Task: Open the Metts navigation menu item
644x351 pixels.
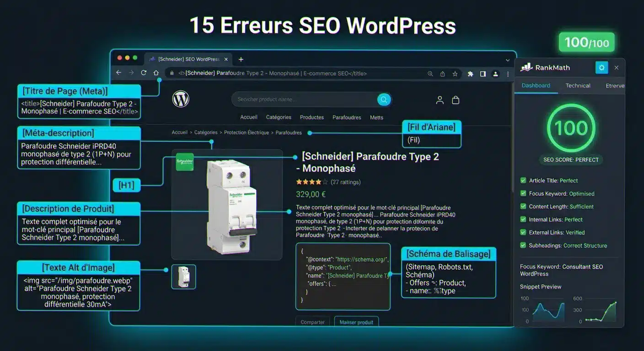Action: pyautogui.click(x=376, y=117)
